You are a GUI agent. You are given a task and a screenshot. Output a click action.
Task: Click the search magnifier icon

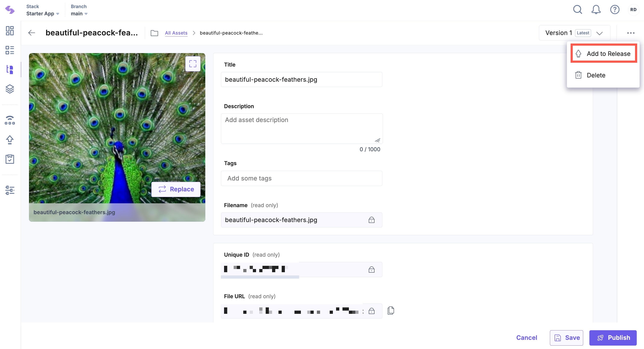[x=577, y=10]
